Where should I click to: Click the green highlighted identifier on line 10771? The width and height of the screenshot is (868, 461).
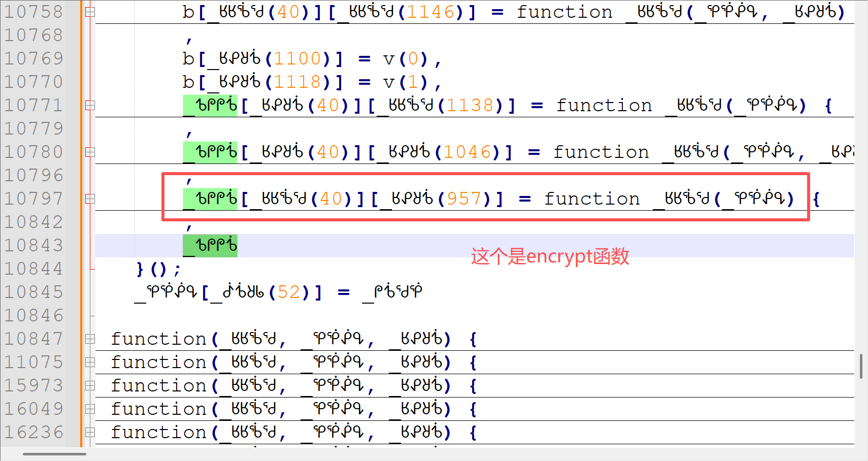(x=210, y=105)
